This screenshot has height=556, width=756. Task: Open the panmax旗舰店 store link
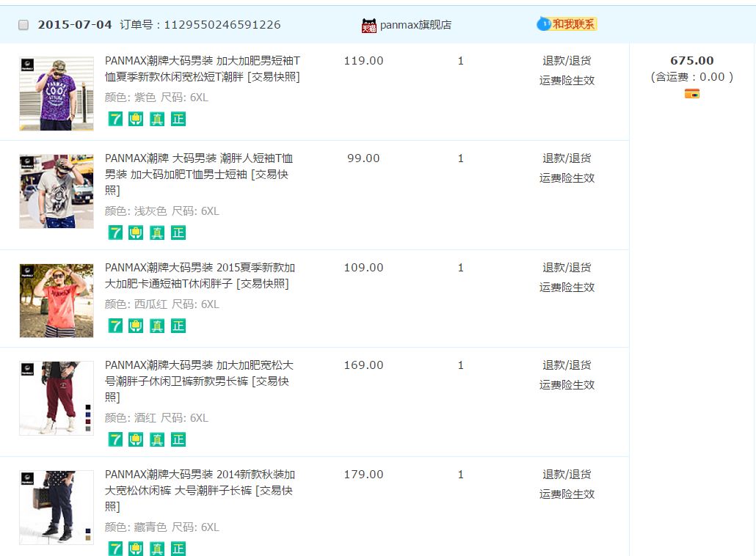(x=415, y=25)
